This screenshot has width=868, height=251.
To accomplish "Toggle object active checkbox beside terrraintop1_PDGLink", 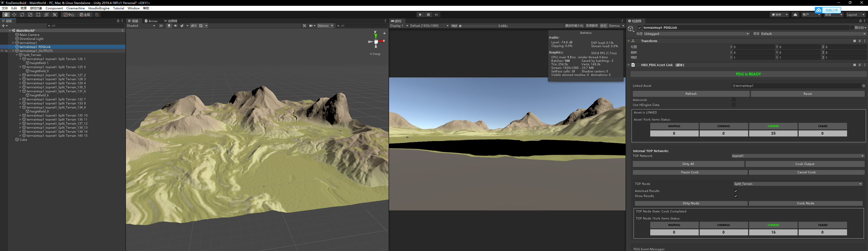I will coord(640,28).
